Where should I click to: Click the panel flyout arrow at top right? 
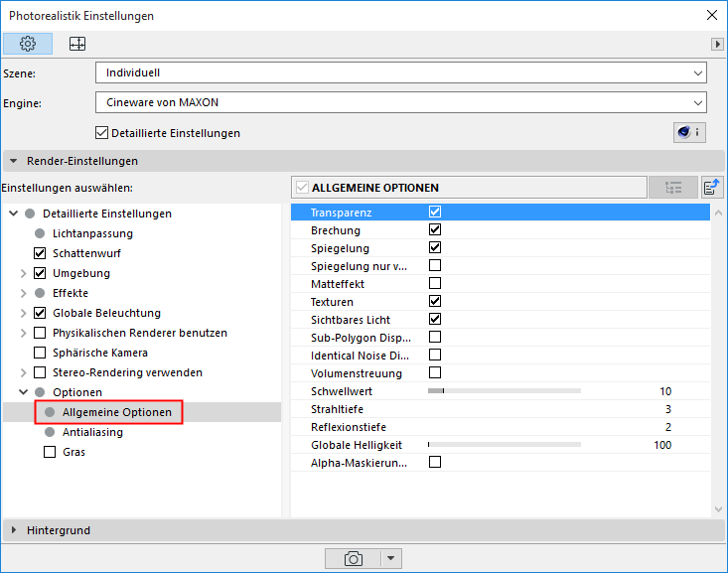click(717, 44)
